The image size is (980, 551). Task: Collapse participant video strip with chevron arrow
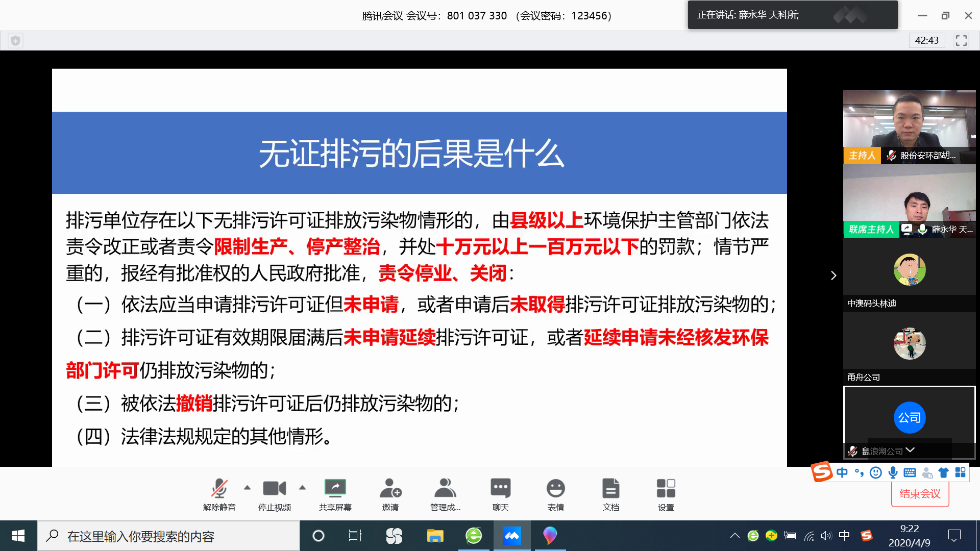[x=834, y=275]
